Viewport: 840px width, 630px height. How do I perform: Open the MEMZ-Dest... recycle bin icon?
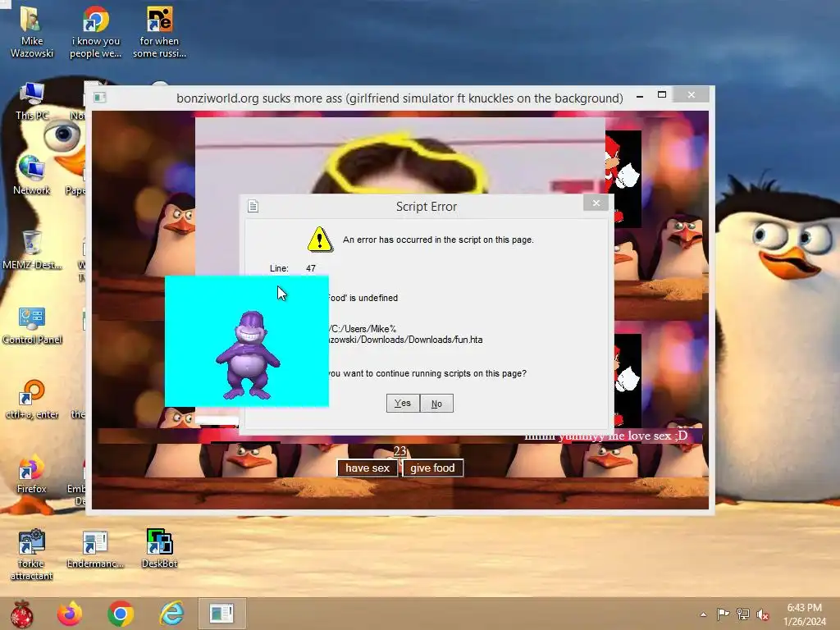point(32,249)
